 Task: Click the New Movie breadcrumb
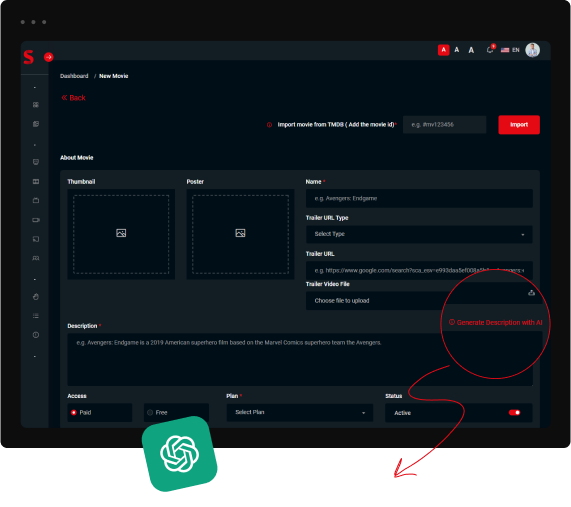[114, 76]
